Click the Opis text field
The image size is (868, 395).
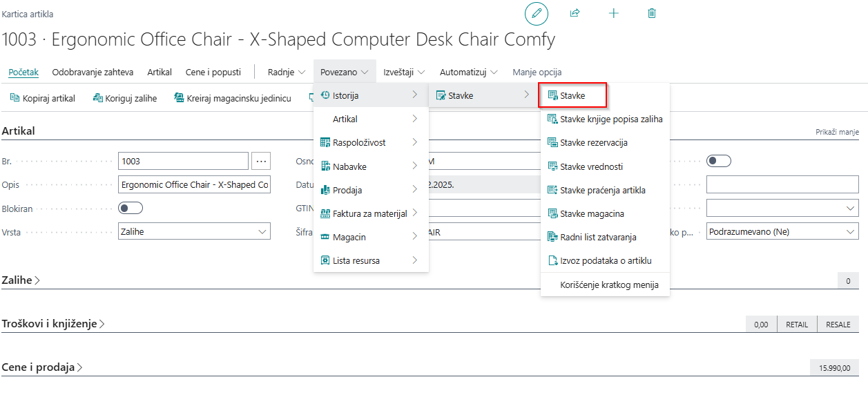coord(194,185)
